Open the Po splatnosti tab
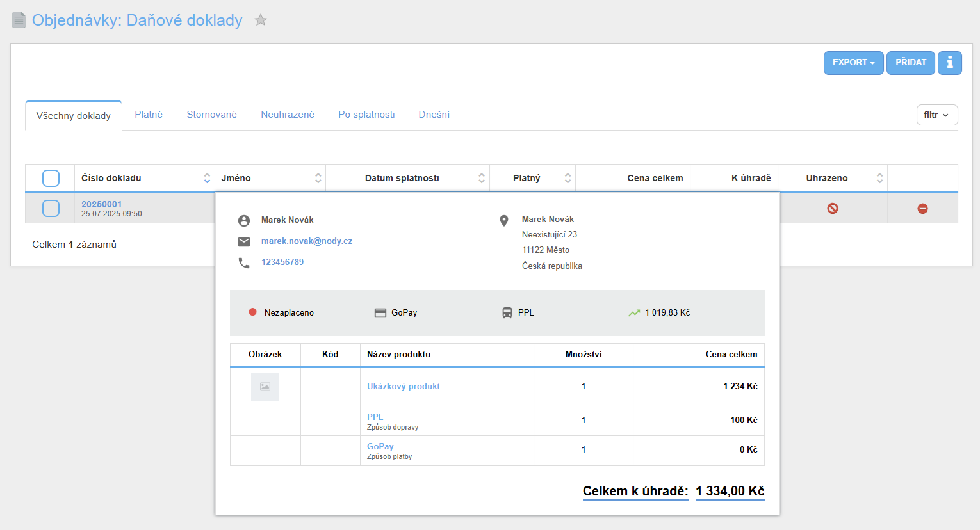Viewport: 980px width, 530px height. 366,115
